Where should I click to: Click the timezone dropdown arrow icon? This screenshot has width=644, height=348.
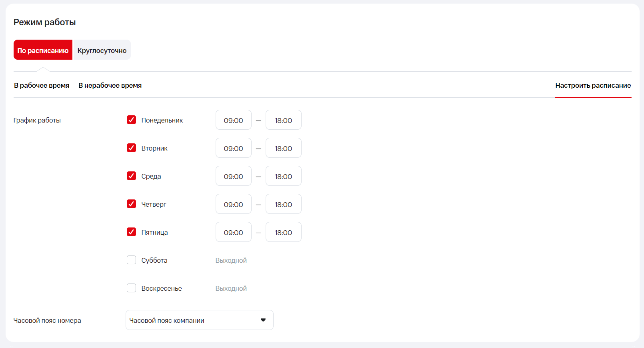coord(263,320)
